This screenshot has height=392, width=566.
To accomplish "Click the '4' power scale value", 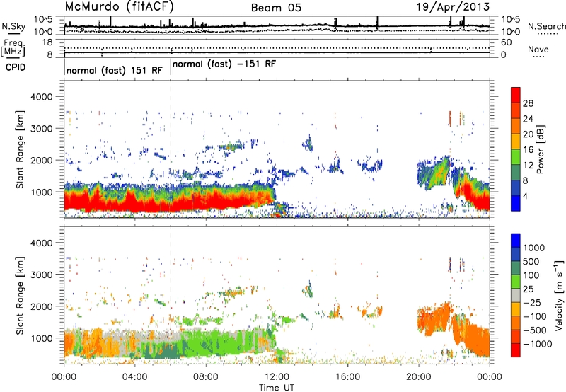I will coord(525,196).
